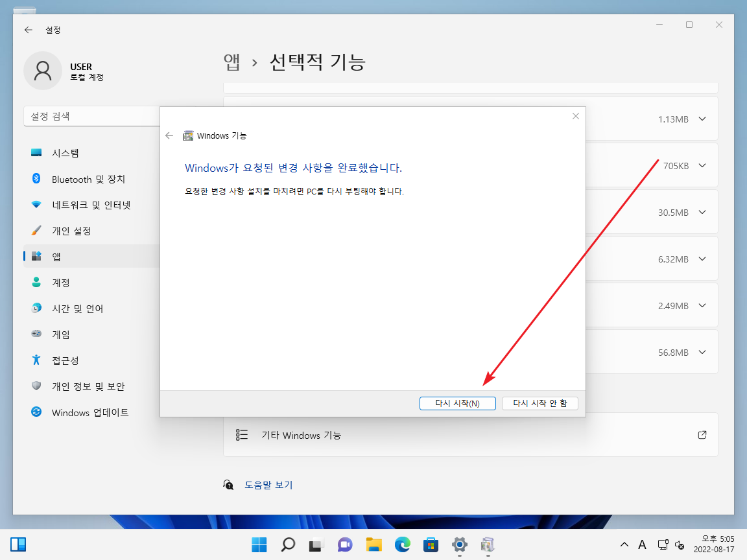747x560 pixels.
Task: Open Microsoft Store from taskbar
Action: click(x=431, y=544)
